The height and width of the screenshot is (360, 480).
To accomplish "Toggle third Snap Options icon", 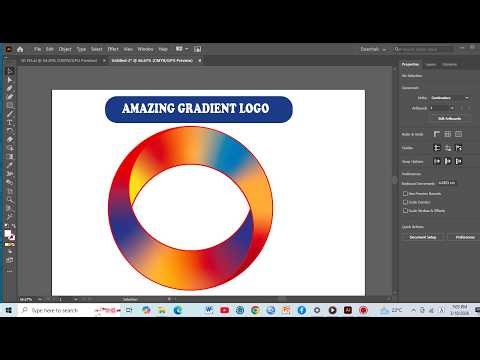I will coord(459,161).
